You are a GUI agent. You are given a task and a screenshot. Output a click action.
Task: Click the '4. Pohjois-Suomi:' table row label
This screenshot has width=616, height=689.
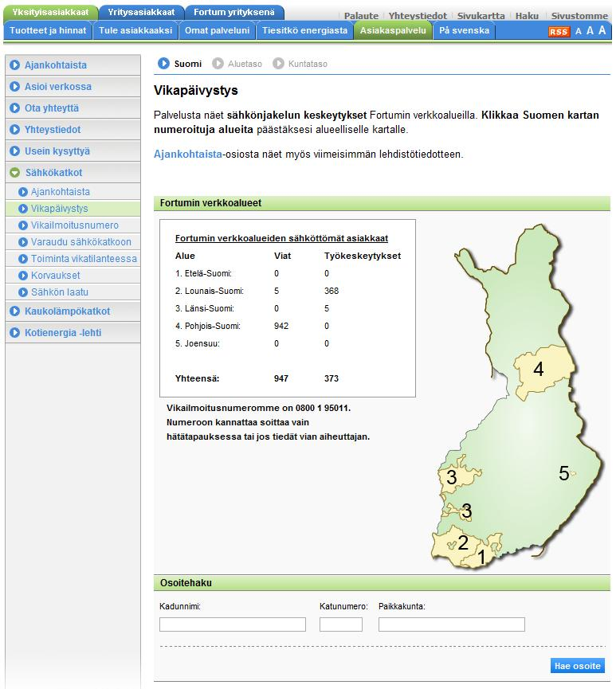[207, 326]
